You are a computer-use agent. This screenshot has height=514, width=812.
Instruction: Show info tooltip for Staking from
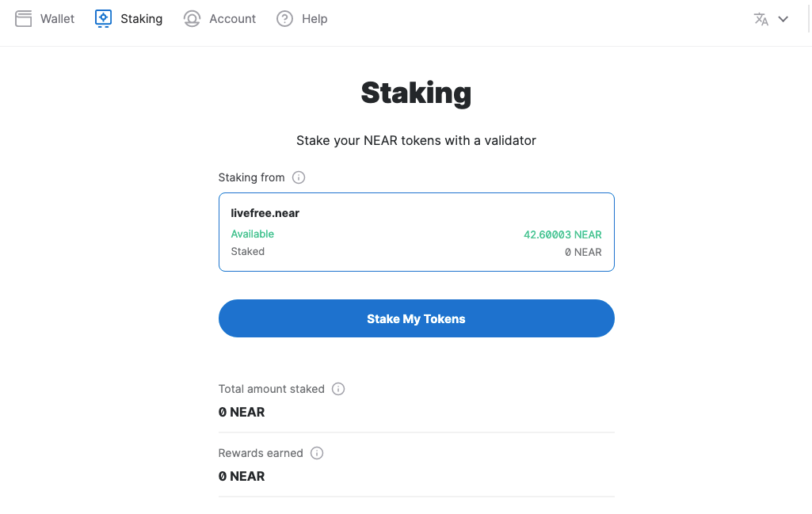[299, 177]
